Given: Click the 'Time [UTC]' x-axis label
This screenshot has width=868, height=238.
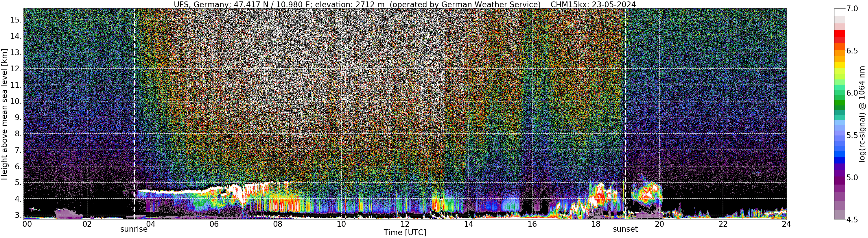Looking at the screenshot, I should [x=405, y=233].
